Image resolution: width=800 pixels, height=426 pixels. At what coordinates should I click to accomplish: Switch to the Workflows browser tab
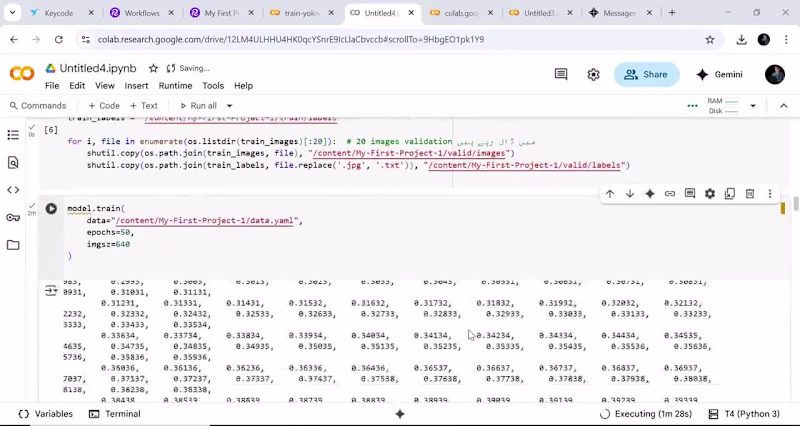pos(141,13)
